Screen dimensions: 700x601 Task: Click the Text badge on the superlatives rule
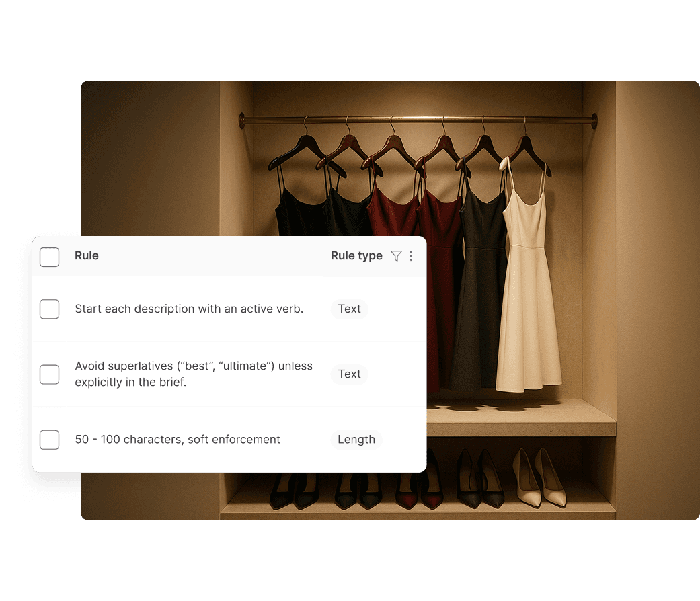coord(349,374)
